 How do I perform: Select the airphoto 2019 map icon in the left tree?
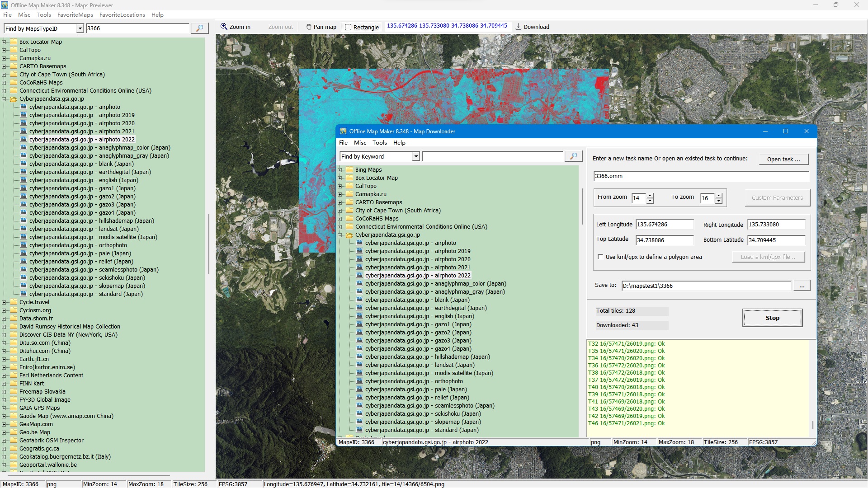click(x=24, y=115)
